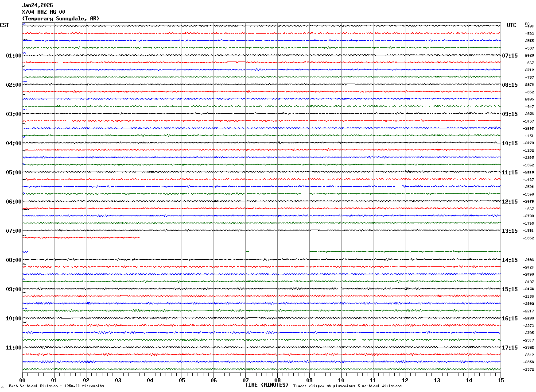This screenshot has height=392, width=536.
Task: Click the DC offset value -2217
Action: coord(529,311)
